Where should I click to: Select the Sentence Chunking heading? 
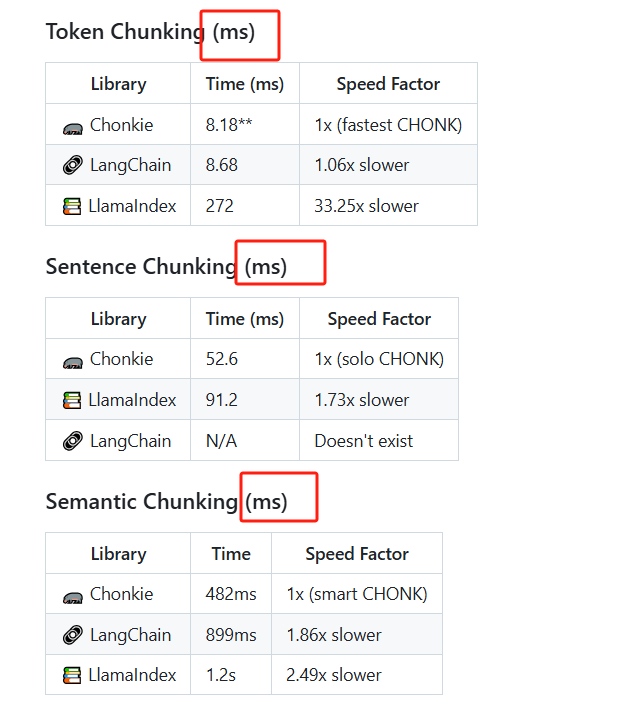(x=166, y=267)
